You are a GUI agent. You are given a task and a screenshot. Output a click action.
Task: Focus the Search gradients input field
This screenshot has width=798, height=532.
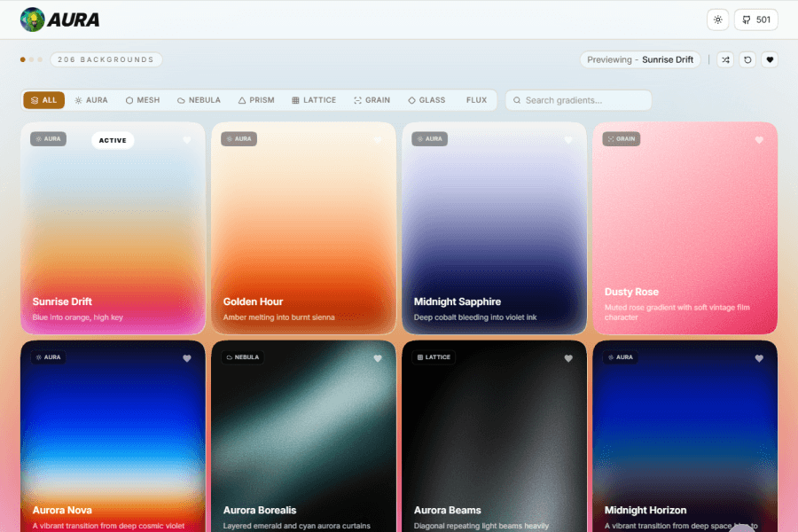click(x=579, y=100)
